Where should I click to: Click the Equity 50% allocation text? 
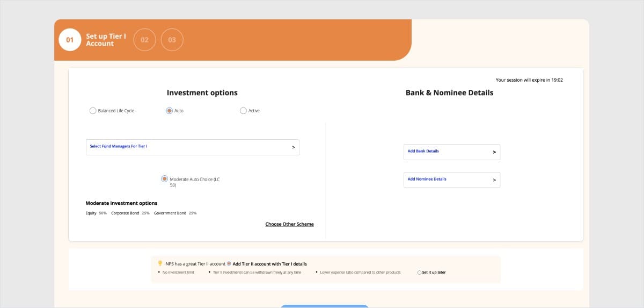click(x=96, y=213)
